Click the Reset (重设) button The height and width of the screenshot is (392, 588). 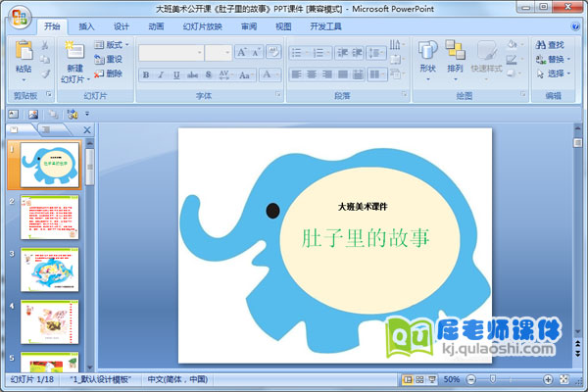109,59
